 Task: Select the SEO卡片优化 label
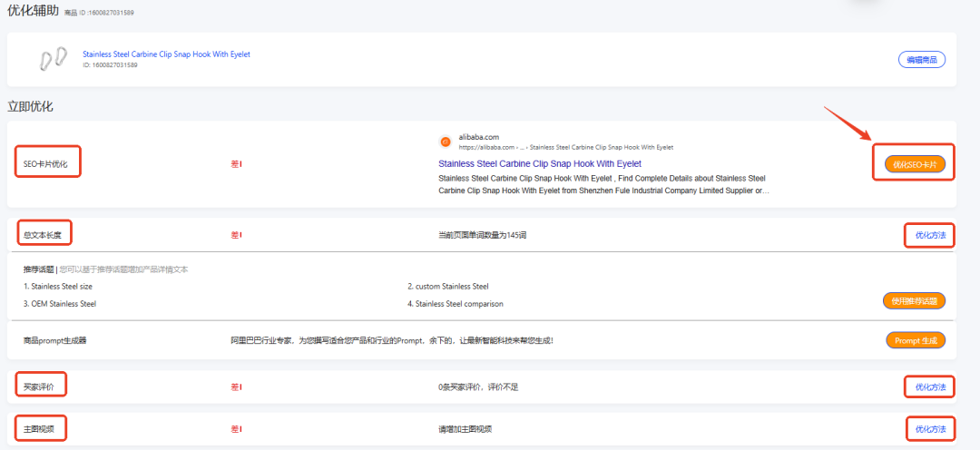click(46, 164)
